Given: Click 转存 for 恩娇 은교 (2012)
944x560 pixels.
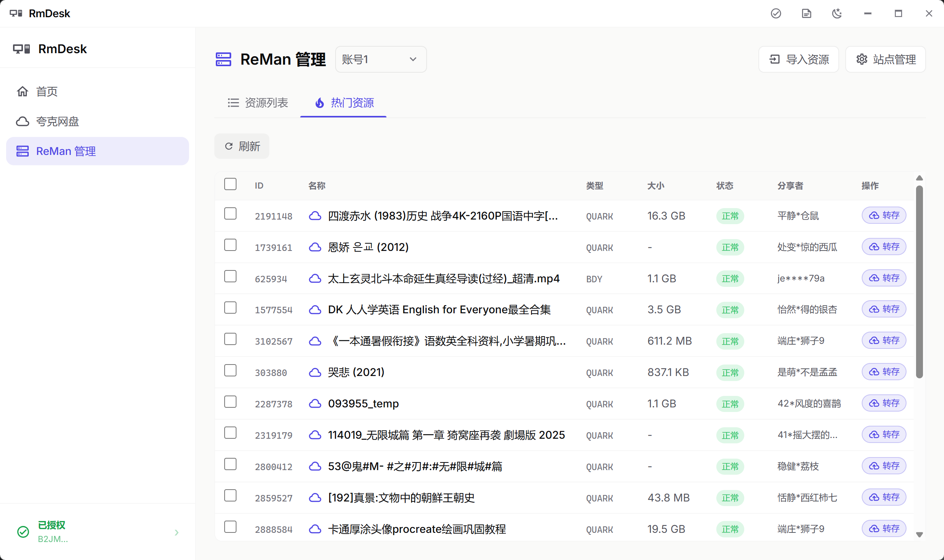Looking at the screenshot, I should (x=884, y=247).
